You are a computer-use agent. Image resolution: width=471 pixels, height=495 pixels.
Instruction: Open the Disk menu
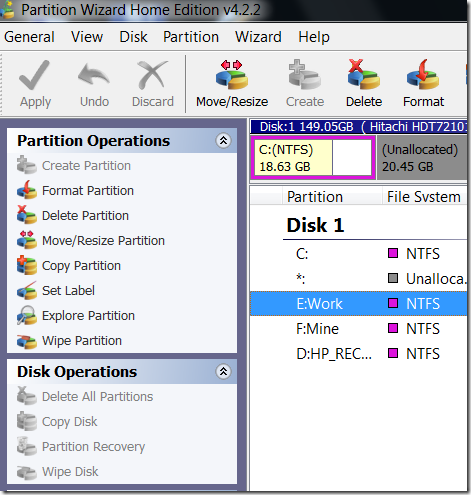click(x=133, y=37)
